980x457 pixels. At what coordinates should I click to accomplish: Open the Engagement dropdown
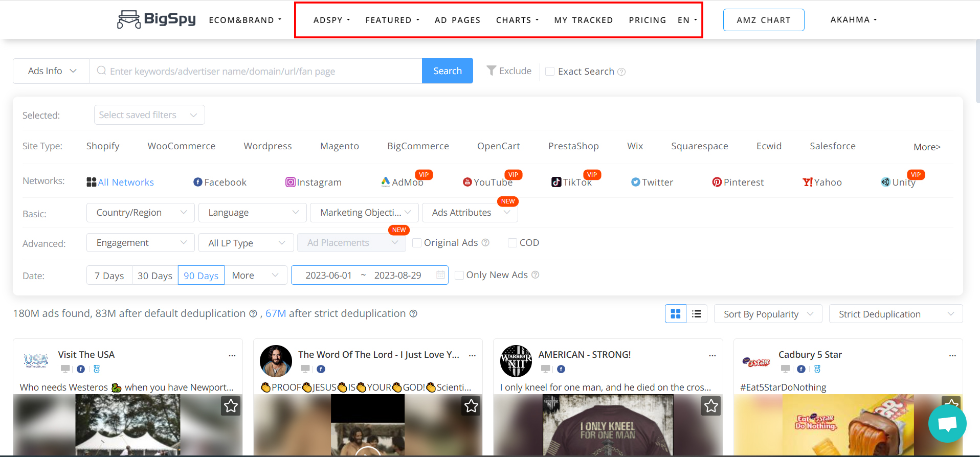pos(141,243)
